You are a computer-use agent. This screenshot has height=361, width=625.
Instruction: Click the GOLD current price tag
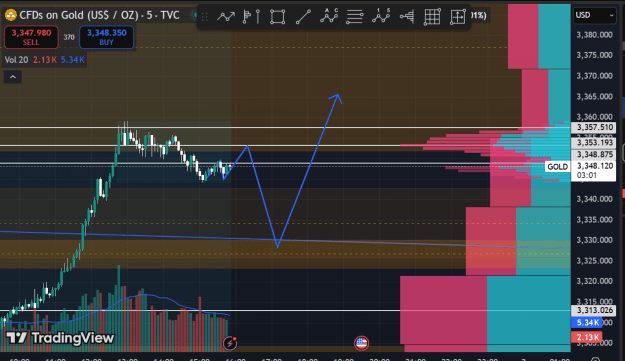557,167
